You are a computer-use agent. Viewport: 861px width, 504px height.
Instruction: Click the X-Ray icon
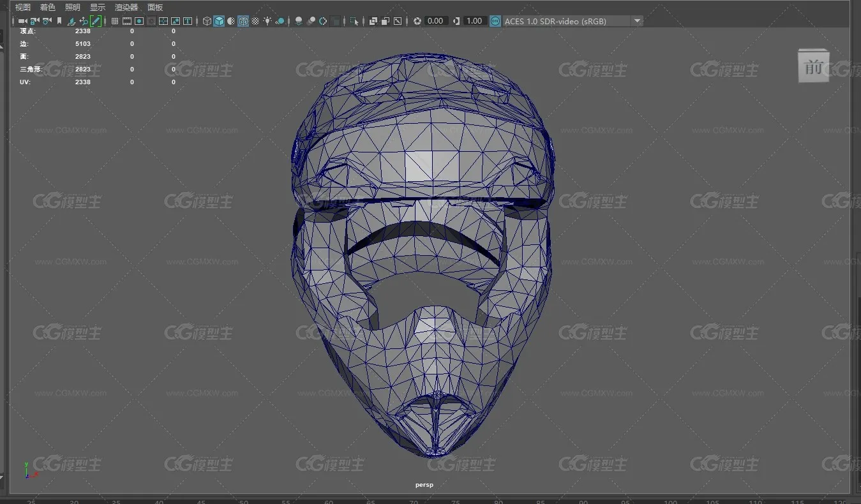[x=373, y=21]
